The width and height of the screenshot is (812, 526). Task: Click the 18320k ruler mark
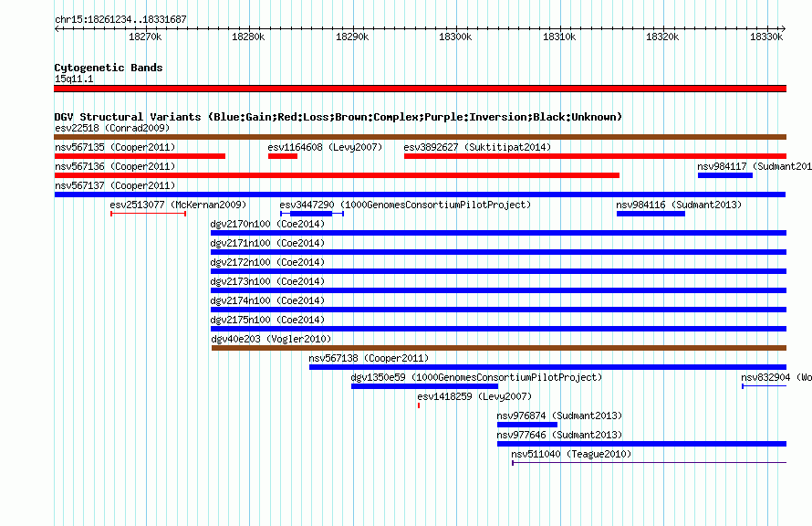point(662,37)
